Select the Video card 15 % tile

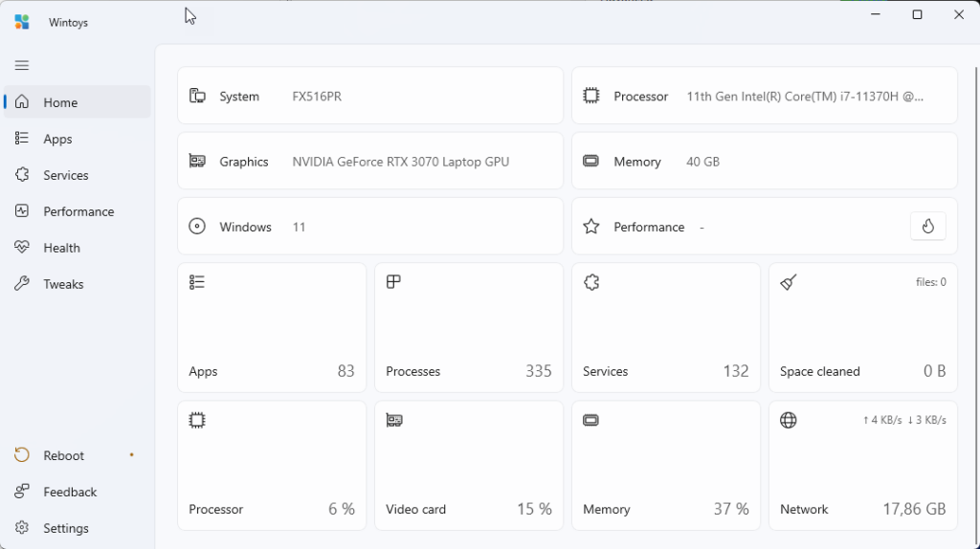point(469,465)
